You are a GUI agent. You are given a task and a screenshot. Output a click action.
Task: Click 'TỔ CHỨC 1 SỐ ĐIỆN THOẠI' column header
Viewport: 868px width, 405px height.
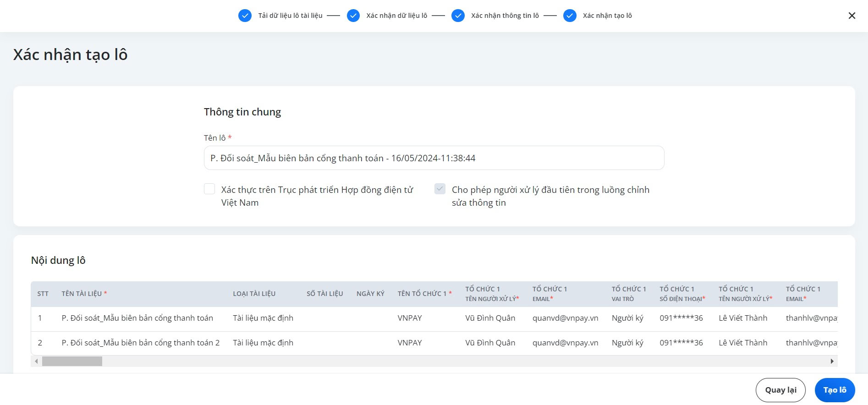click(x=682, y=294)
